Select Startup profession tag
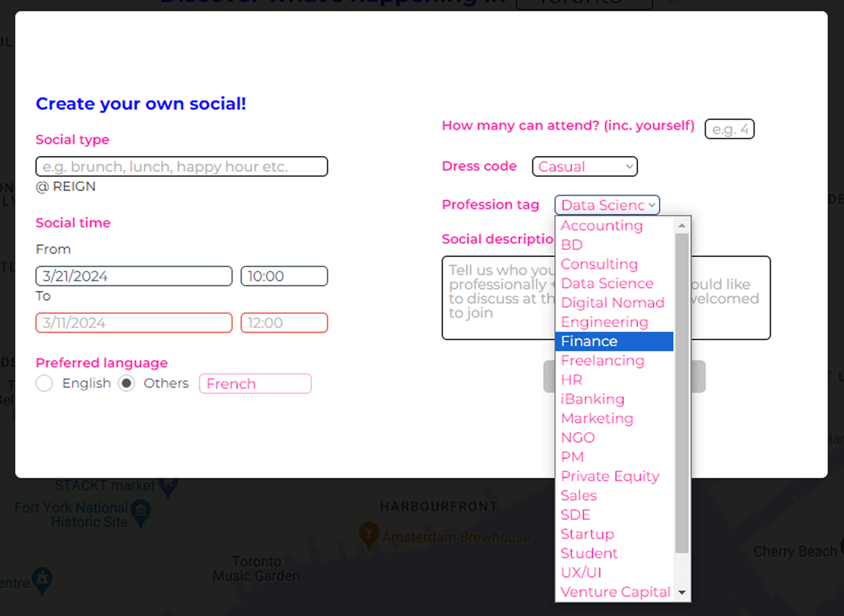 [614, 534]
